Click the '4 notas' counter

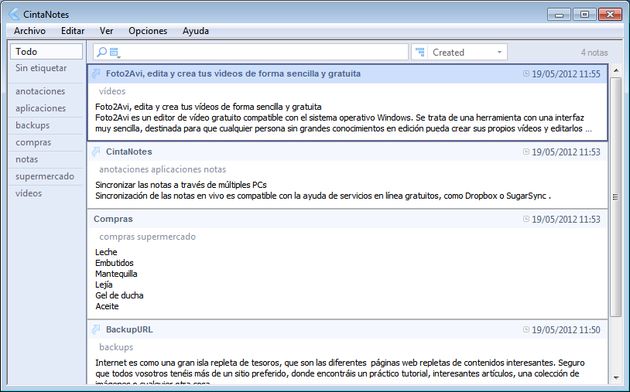click(x=594, y=52)
